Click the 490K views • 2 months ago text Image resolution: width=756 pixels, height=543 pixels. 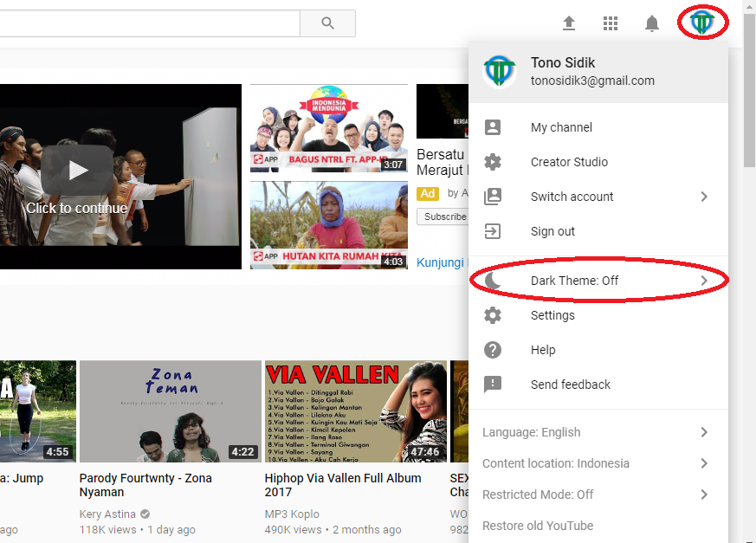coord(333,529)
